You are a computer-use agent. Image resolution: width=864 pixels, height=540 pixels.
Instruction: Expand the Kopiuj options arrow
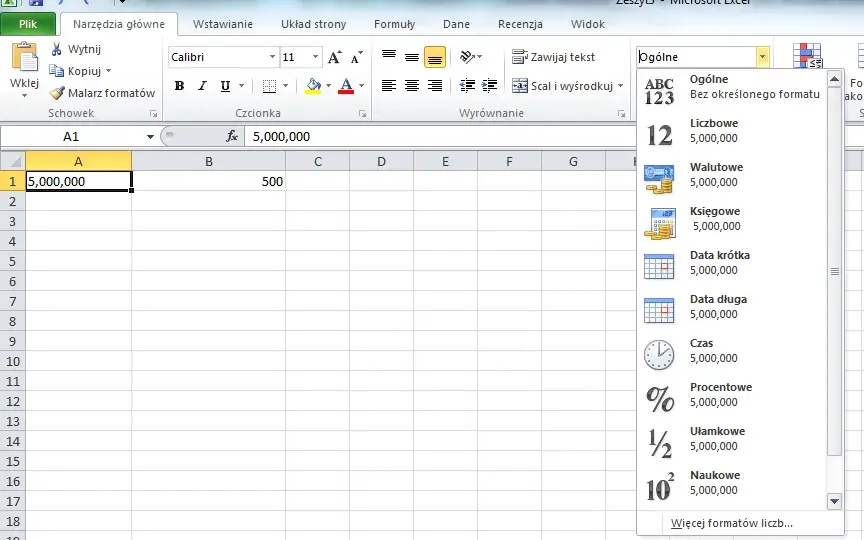[x=109, y=71]
